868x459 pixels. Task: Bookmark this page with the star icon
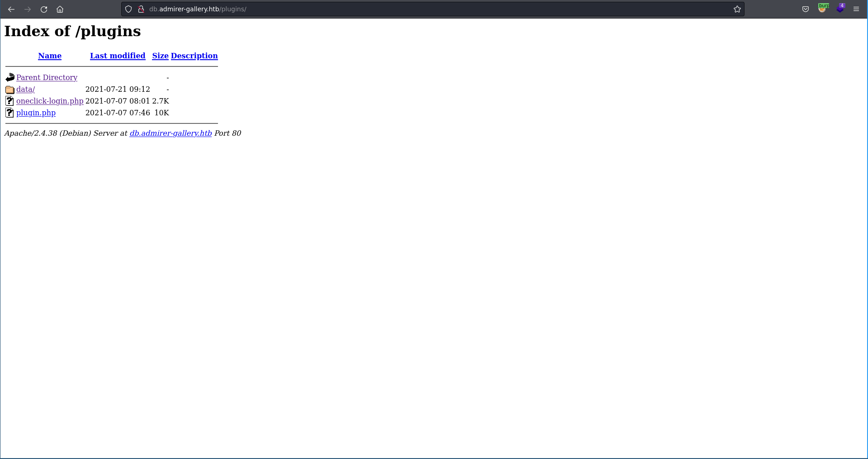[x=737, y=9]
